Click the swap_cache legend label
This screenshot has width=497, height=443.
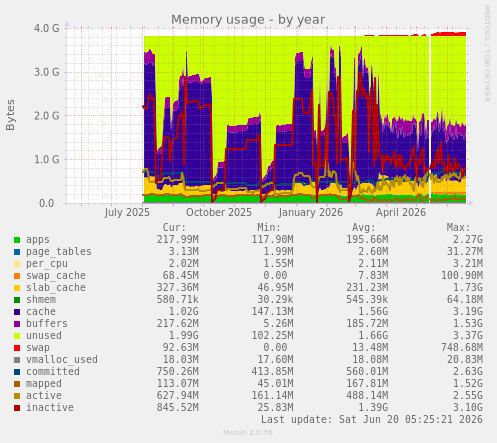click(x=56, y=276)
